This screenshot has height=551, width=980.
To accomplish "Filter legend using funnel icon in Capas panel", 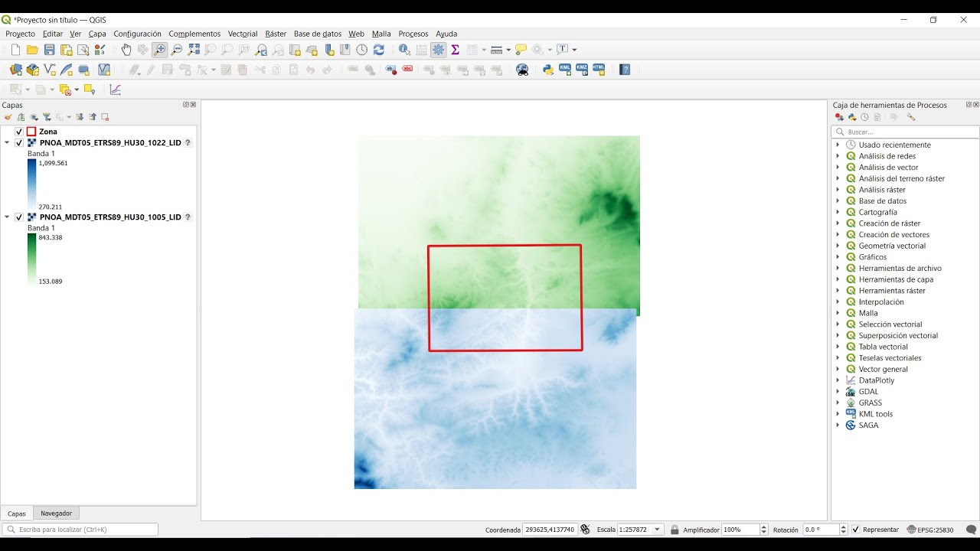I will [x=47, y=117].
